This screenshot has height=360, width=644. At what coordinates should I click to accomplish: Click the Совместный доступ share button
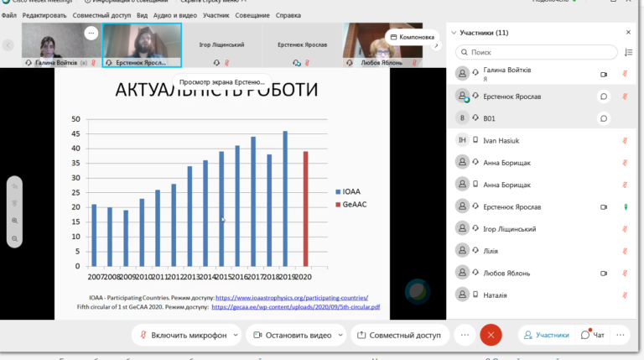400,335
